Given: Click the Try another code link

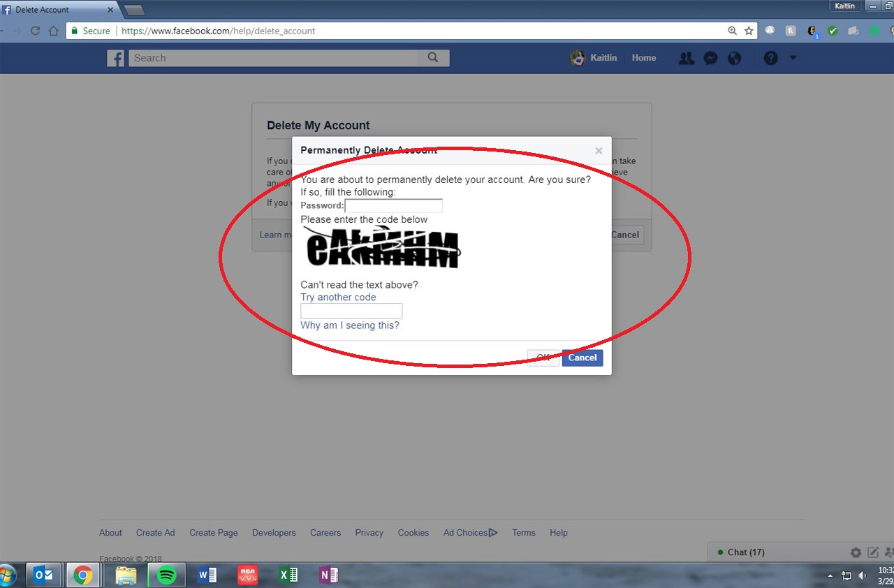Looking at the screenshot, I should (338, 297).
